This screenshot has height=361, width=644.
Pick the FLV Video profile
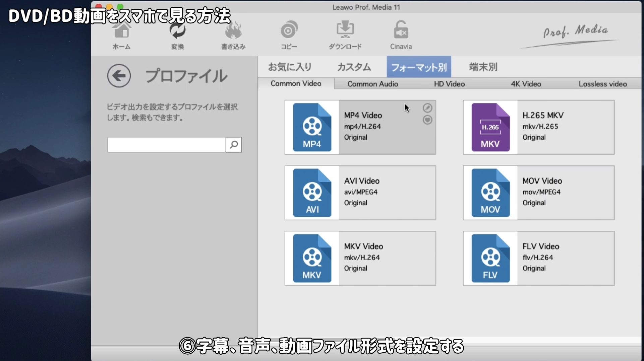pos(538,258)
